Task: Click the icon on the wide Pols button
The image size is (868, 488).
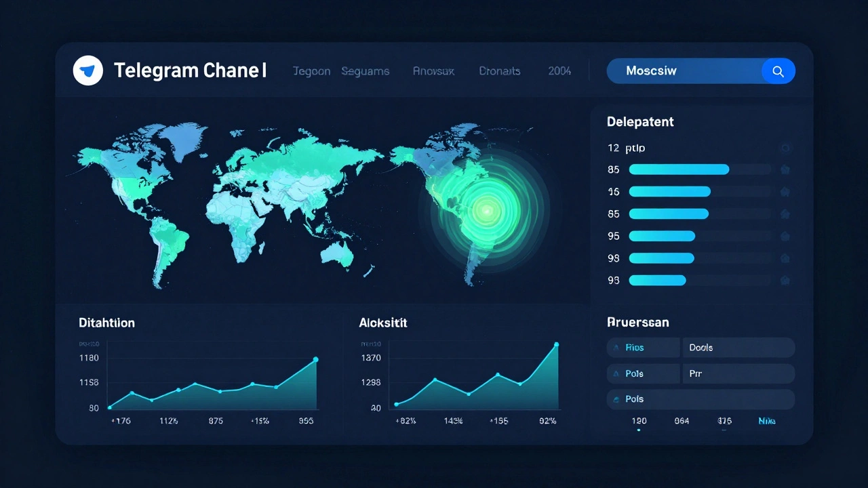Action: (x=618, y=399)
